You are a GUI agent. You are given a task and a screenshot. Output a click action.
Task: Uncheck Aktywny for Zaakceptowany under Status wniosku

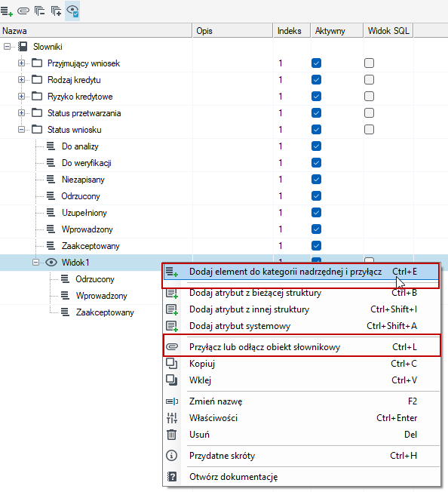[316, 246]
